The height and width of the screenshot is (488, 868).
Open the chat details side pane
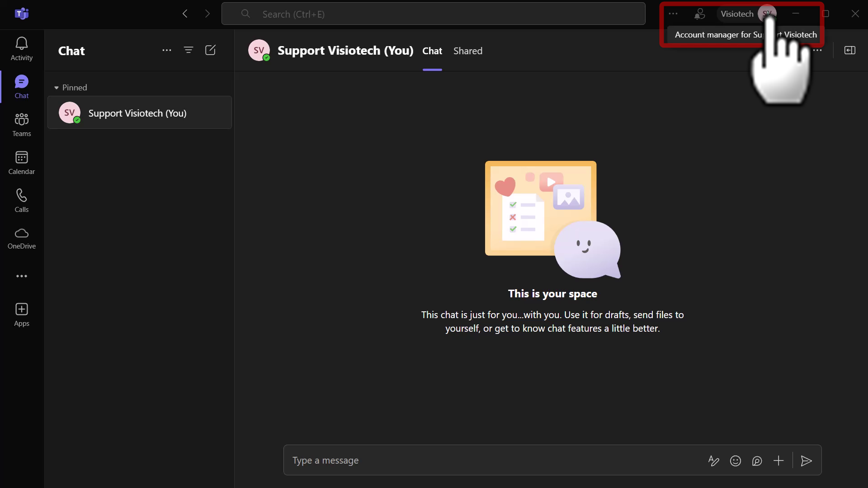tap(850, 50)
